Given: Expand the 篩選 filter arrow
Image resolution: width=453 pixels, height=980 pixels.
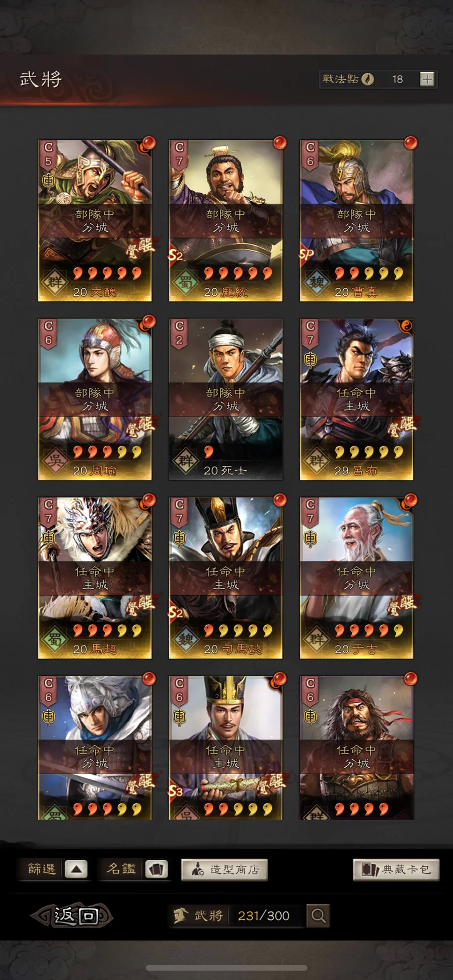Looking at the screenshot, I should pyautogui.click(x=76, y=869).
